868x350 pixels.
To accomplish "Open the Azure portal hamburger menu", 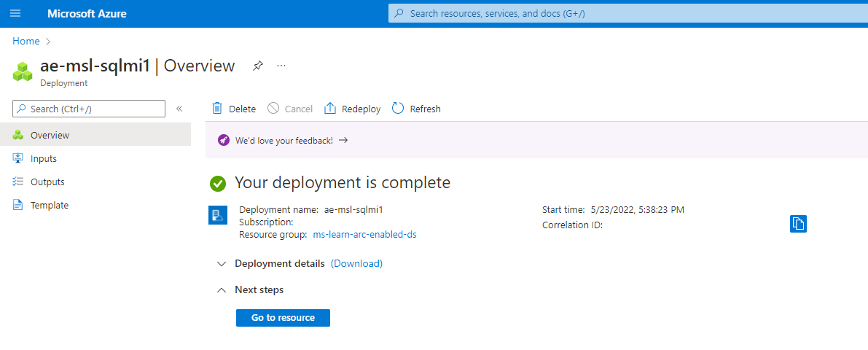I will tap(15, 14).
